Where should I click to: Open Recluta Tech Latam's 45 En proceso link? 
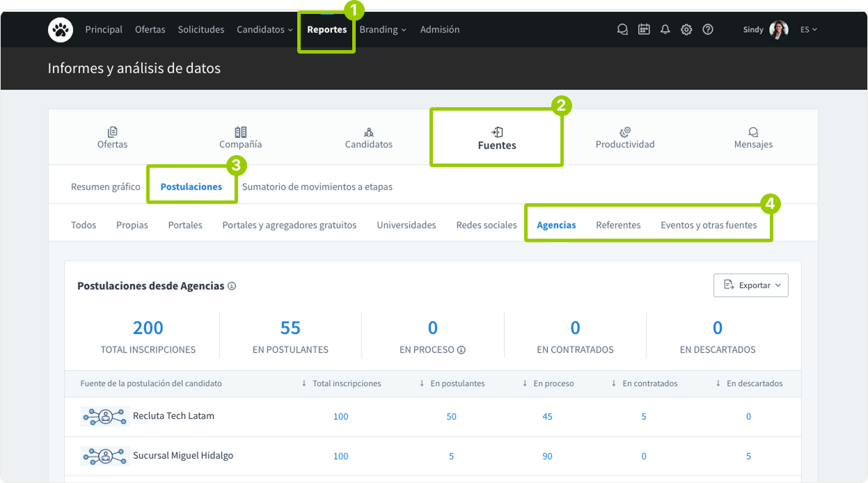[x=547, y=417]
